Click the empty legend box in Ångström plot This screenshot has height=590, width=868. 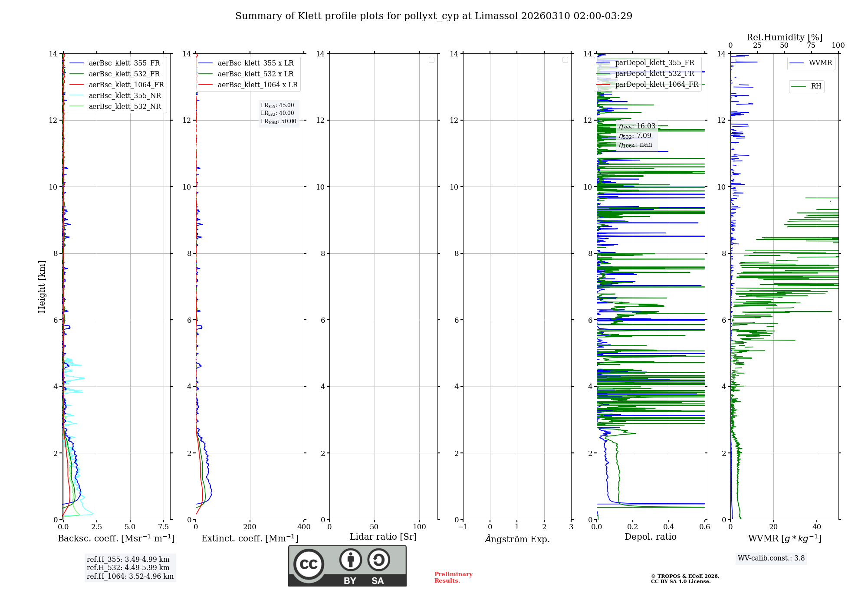tap(565, 60)
